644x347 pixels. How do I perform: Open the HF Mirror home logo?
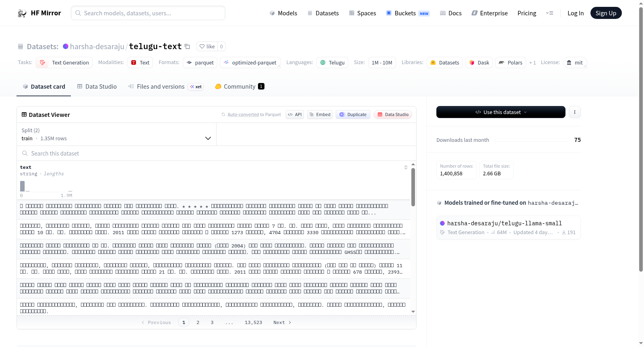pos(39,13)
